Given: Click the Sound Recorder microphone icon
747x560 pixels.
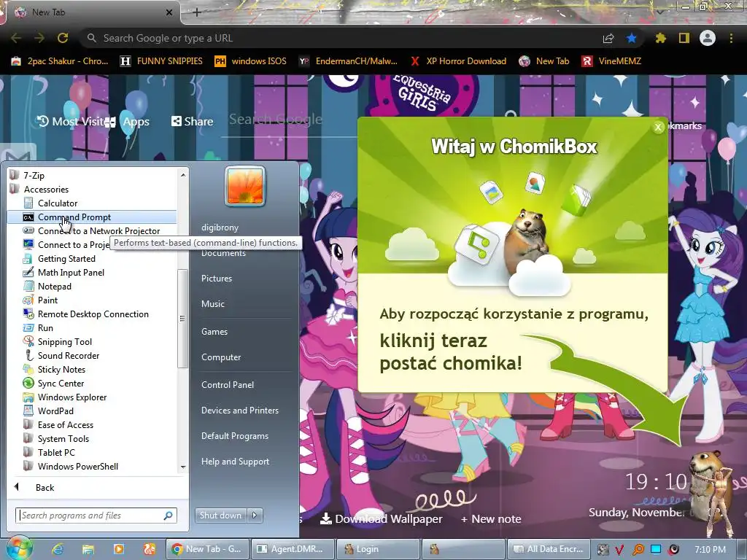Looking at the screenshot, I should (x=28, y=356).
